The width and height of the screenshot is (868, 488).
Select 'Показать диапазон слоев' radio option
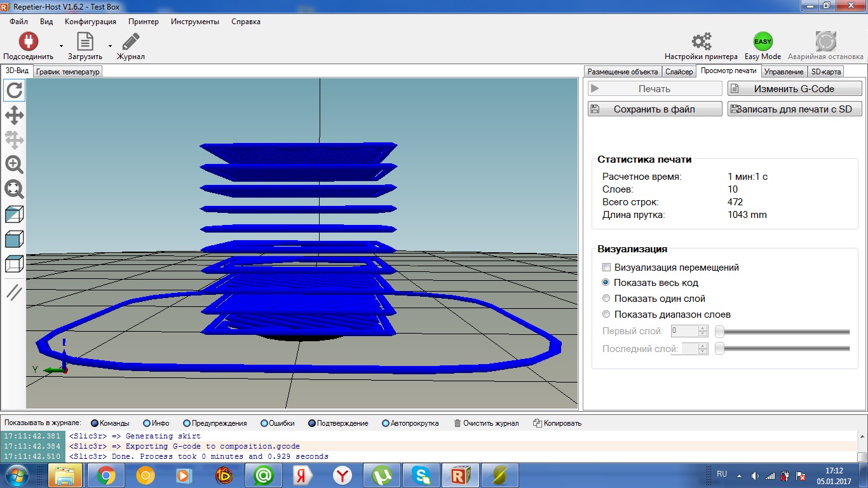[x=606, y=314]
